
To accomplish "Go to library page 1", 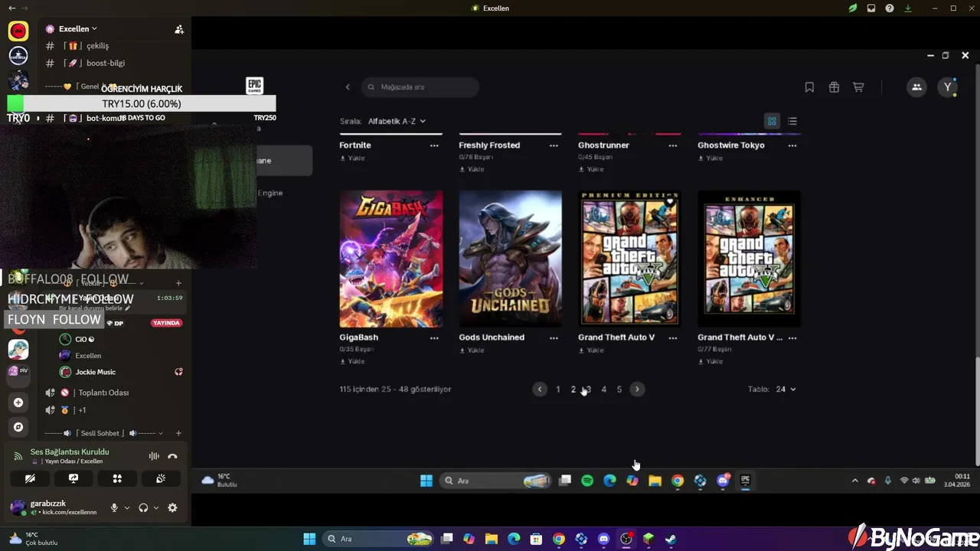I will pos(558,390).
